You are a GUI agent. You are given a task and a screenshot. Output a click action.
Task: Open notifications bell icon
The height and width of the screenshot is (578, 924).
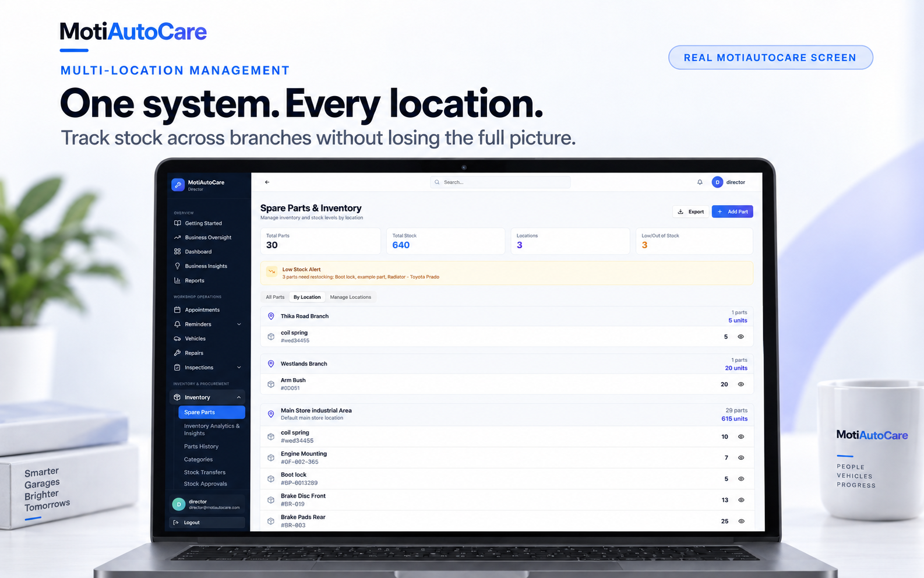tap(700, 182)
